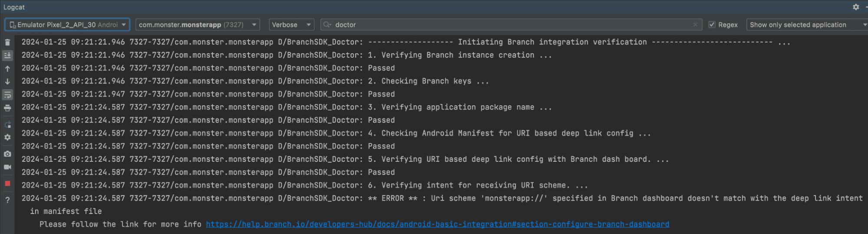Image resolution: width=868 pixels, height=234 pixels.
Task: Uncheck the Regex checkbox
Action: click(x=712, y=25)
